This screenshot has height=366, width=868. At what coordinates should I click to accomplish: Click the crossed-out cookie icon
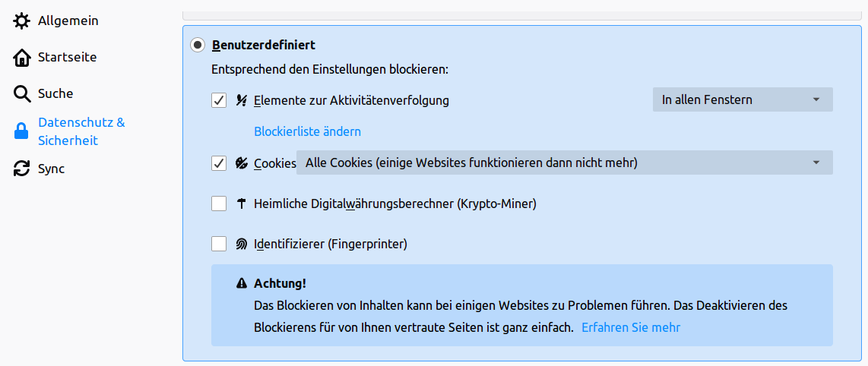click(242, 163)
